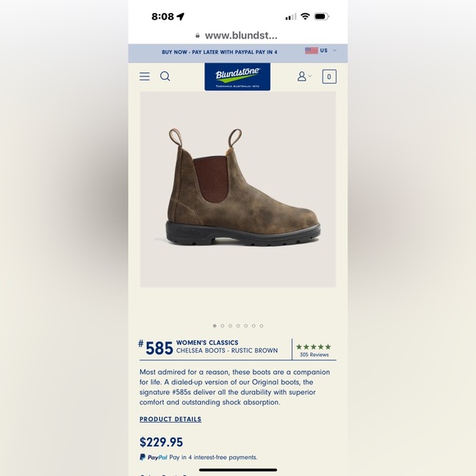Expand the account dropdown arrow
The height and width of the screenshot is (476, 476).
(310, 76)
